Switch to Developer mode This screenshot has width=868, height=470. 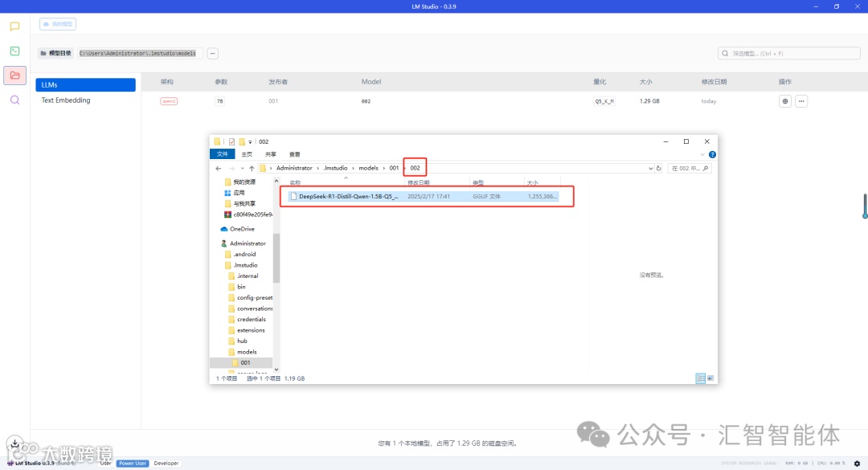(x=166, y=464)
